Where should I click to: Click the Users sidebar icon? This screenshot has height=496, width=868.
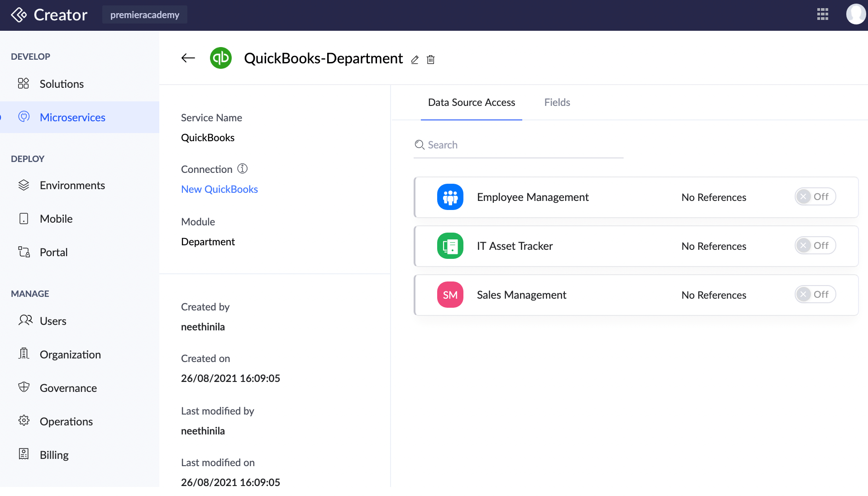tap(25, 320)
